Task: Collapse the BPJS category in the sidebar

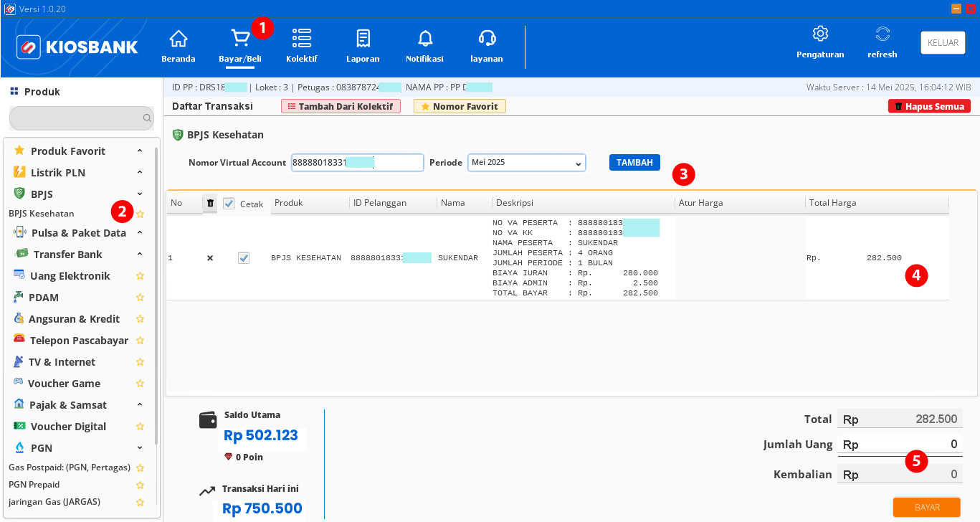Action: 140,194
